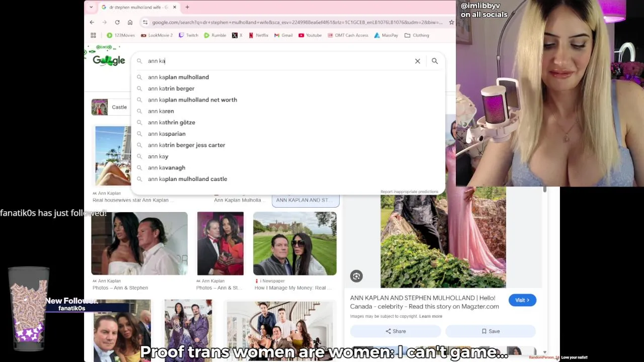Screen dimensions: 644x362
Task: Choose suggestion 'ann kaplan mulholland'
Action: click(288, 77)
